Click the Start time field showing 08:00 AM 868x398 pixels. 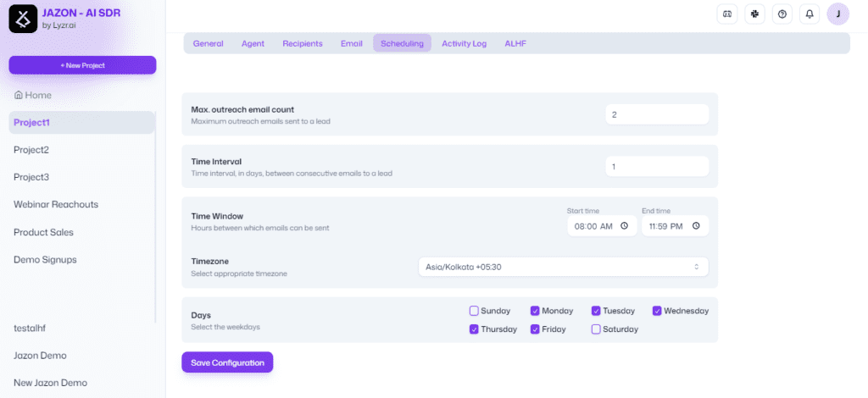[x=603, y=225]
